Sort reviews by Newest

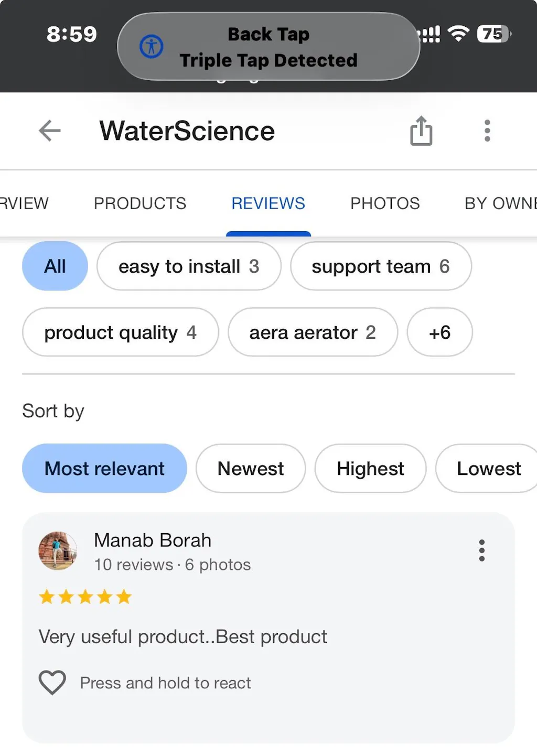pyautogui.click(x=251, y=469)
